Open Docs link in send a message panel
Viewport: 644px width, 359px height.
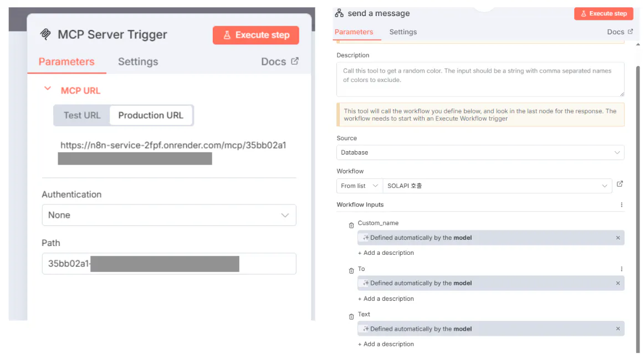point(620,32)
